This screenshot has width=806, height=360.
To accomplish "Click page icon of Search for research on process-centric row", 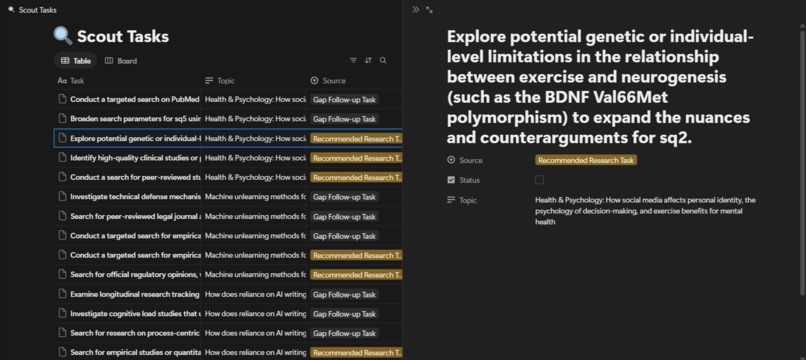I will (62, 333).
